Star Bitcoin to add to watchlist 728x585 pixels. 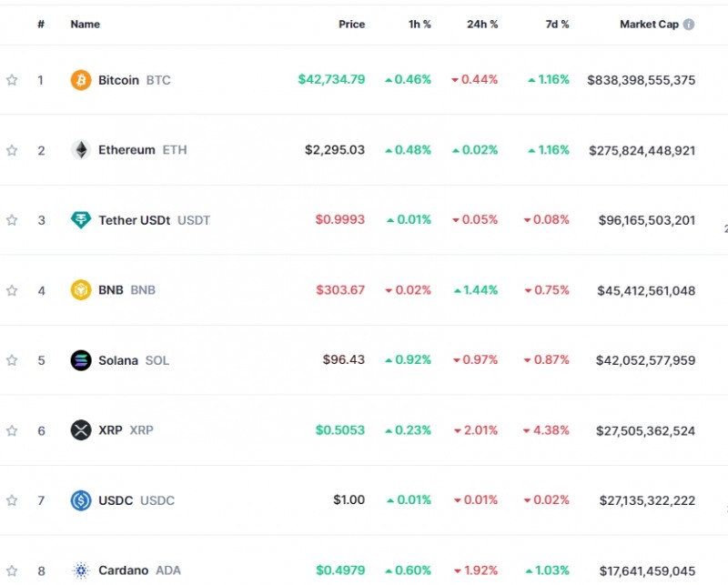[12, 80]
